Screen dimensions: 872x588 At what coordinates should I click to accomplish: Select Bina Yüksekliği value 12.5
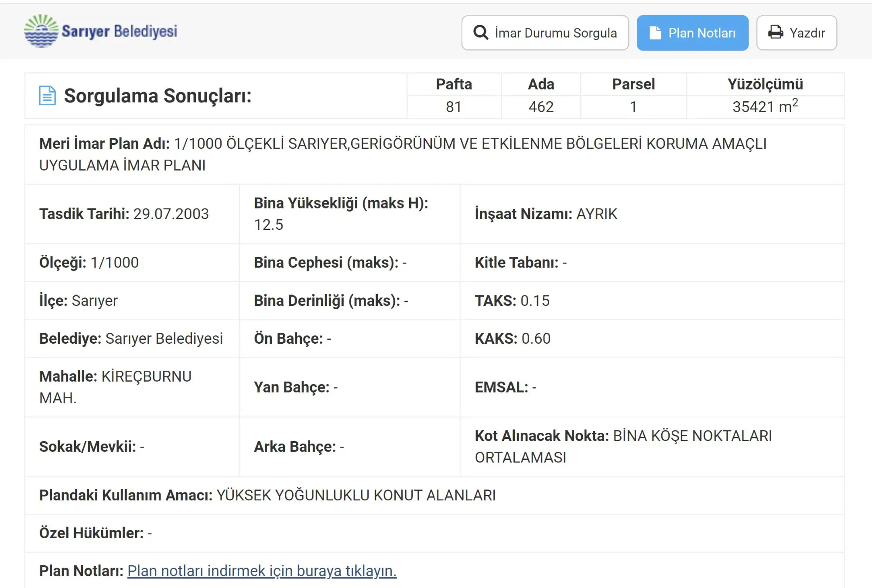click(268, 225)
